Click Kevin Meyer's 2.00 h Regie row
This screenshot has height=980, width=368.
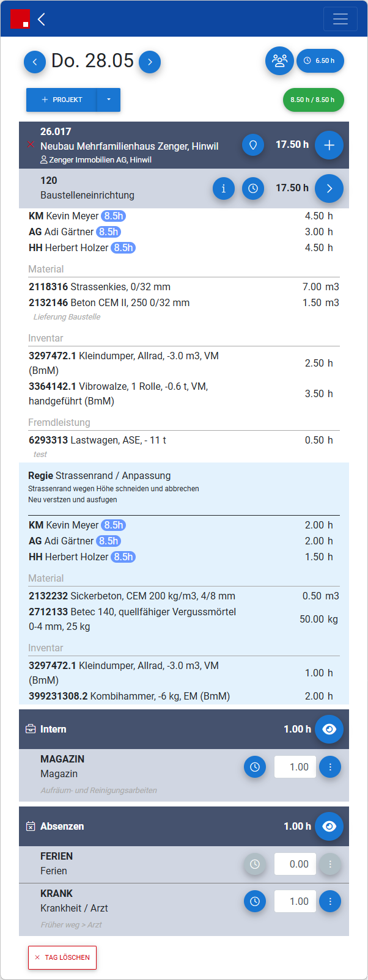(184, 525)
